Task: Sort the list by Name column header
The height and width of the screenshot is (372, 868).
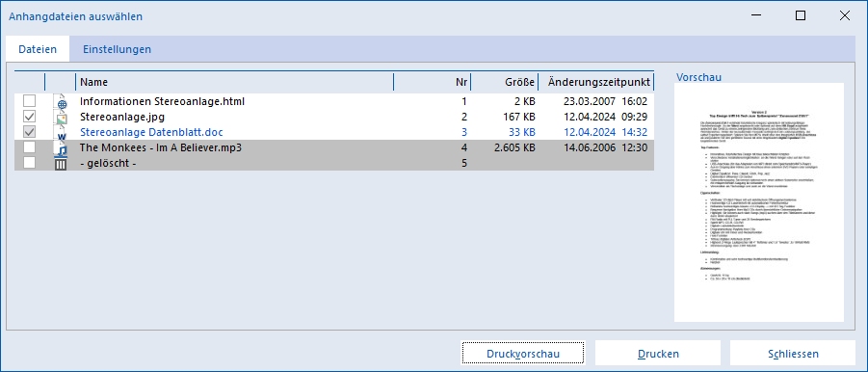Action: 235,82
